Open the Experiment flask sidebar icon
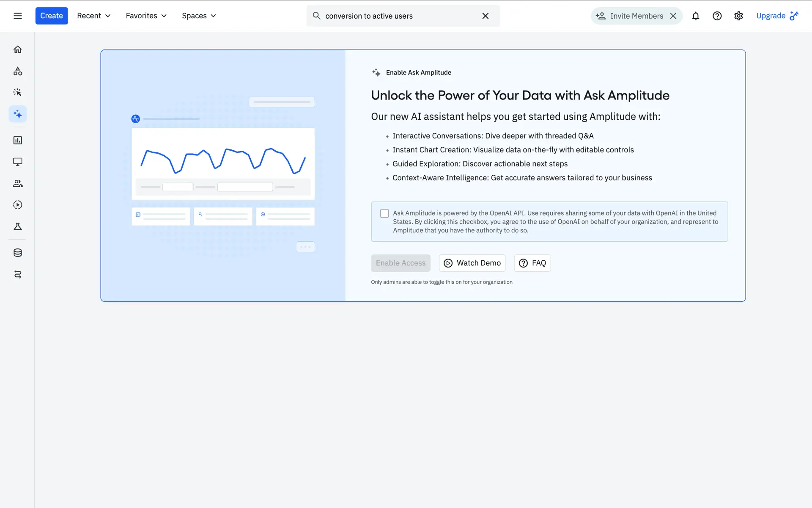 click(17, 226)
